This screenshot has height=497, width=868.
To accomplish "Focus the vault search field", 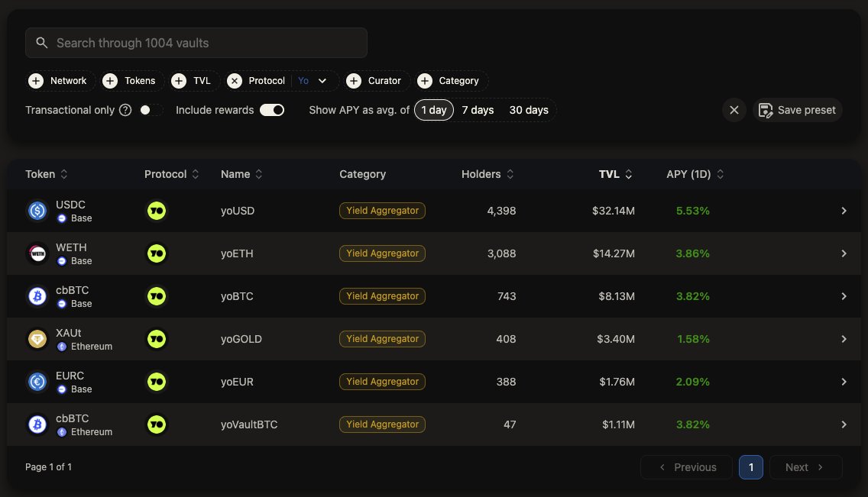I will (x=196, y=43).
